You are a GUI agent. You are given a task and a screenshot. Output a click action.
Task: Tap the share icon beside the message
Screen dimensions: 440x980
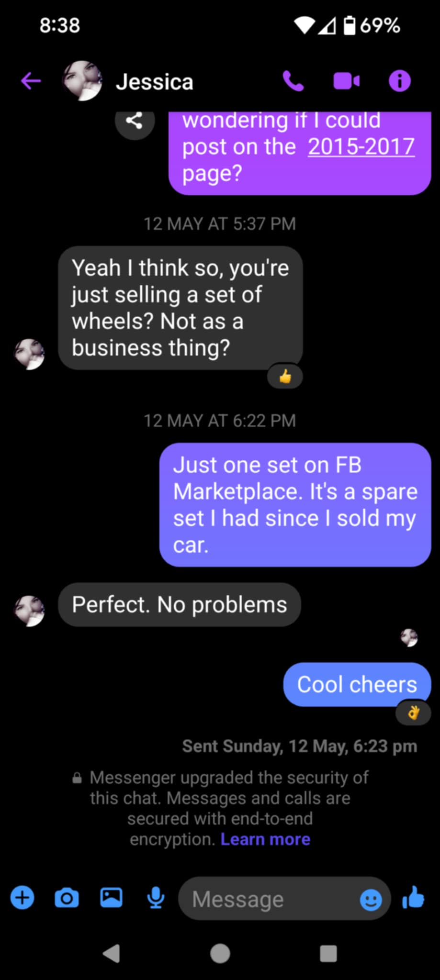pyautogui.click(x=135, y=121)
